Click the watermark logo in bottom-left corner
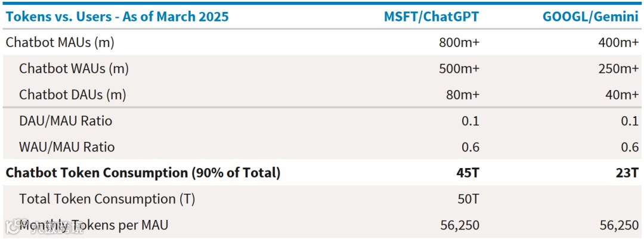 pyautogui.click(x=13, y=226)
